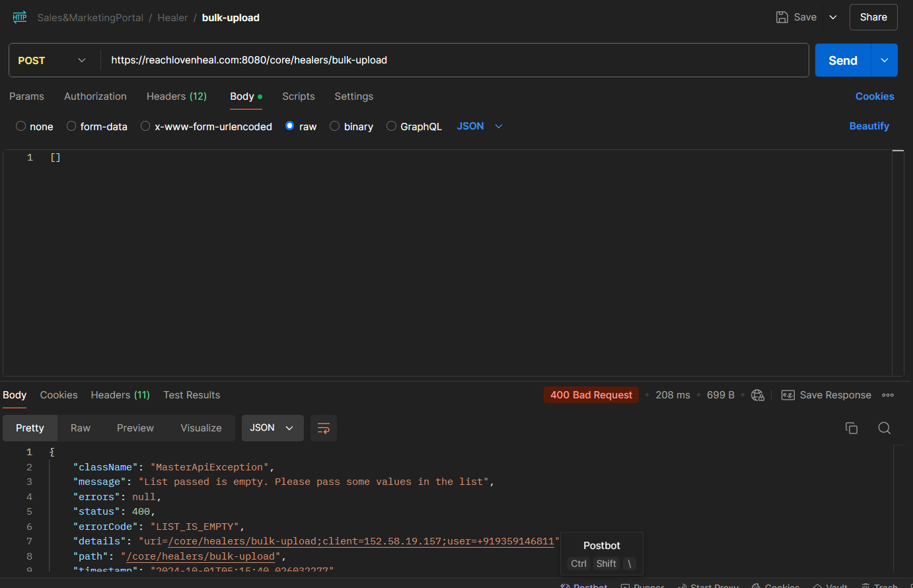The width and height of the screenshot is (913, 588).
Task: Click Start Proxy in the status bar
Action: tap(708, 585)
